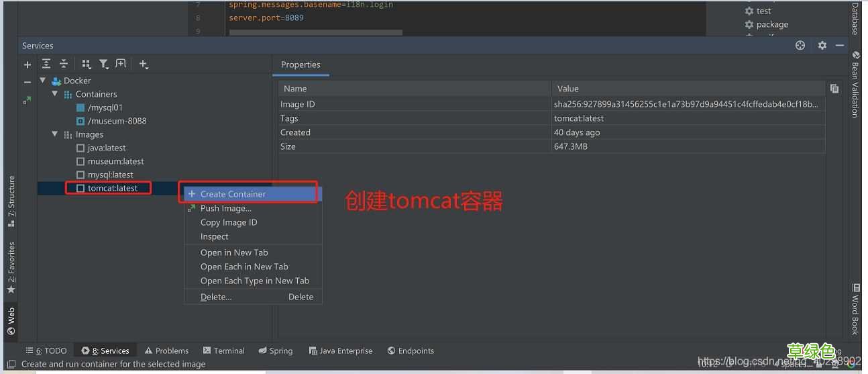Open the 2: Favorites side panel
The image size is (868, 374).
click(x=11, y=269)
